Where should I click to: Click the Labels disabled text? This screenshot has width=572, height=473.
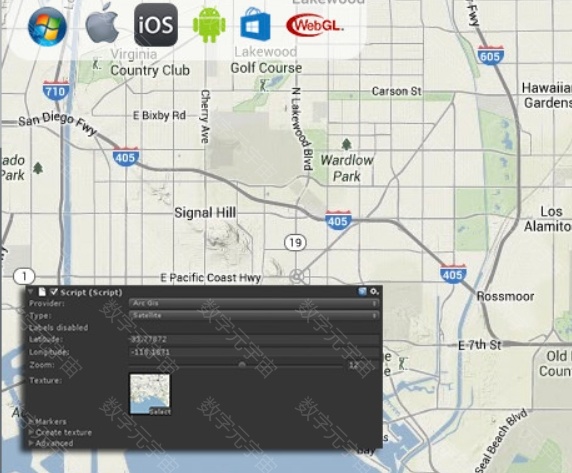pos(58,327)
